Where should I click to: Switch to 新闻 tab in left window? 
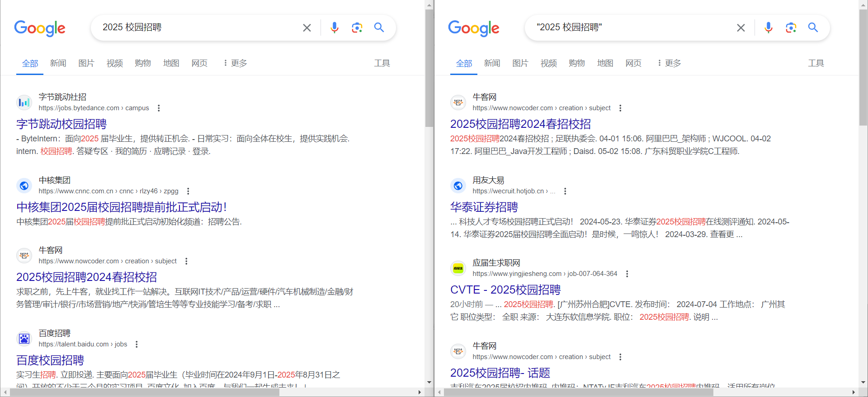(x=58, y=63)
